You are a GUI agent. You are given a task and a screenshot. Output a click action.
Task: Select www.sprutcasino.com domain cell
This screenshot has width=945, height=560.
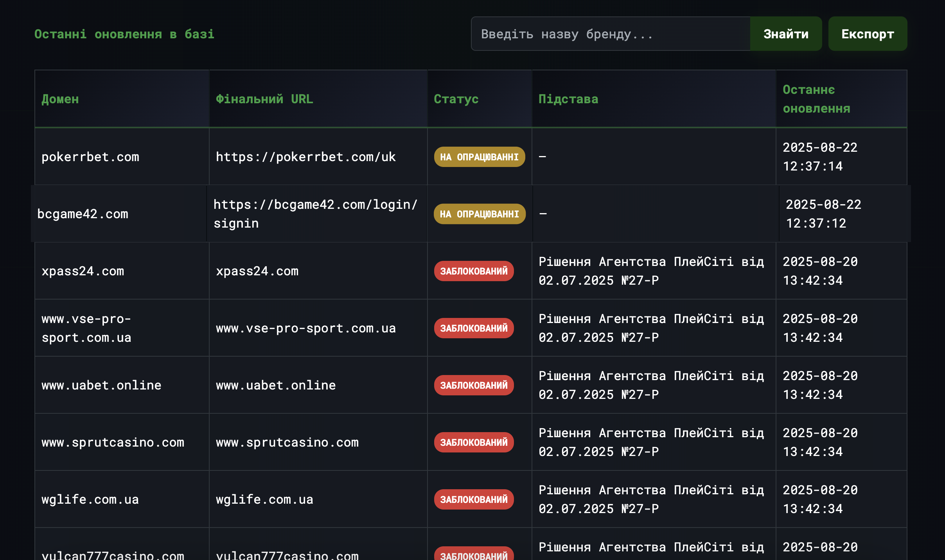113,442
